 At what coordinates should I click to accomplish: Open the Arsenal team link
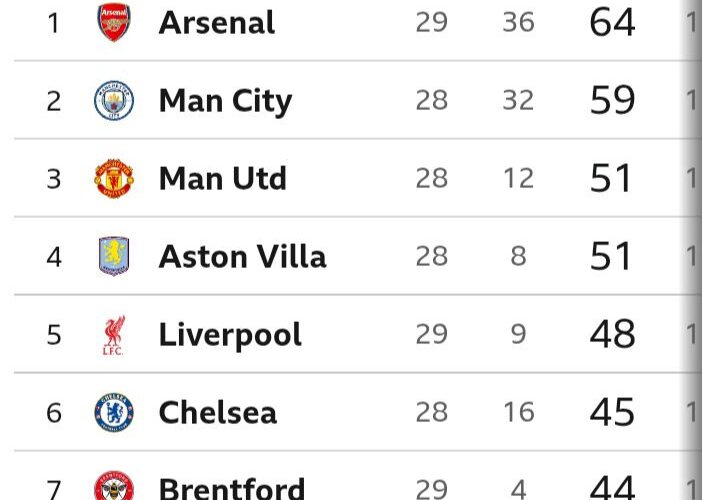coord(216,23)
